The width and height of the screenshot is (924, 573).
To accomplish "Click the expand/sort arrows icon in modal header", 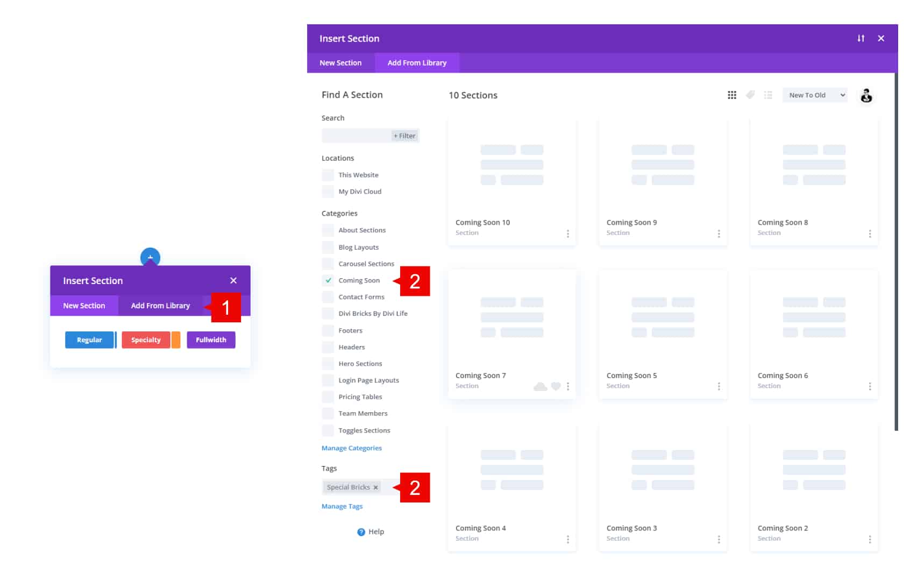I will [861, 38].
